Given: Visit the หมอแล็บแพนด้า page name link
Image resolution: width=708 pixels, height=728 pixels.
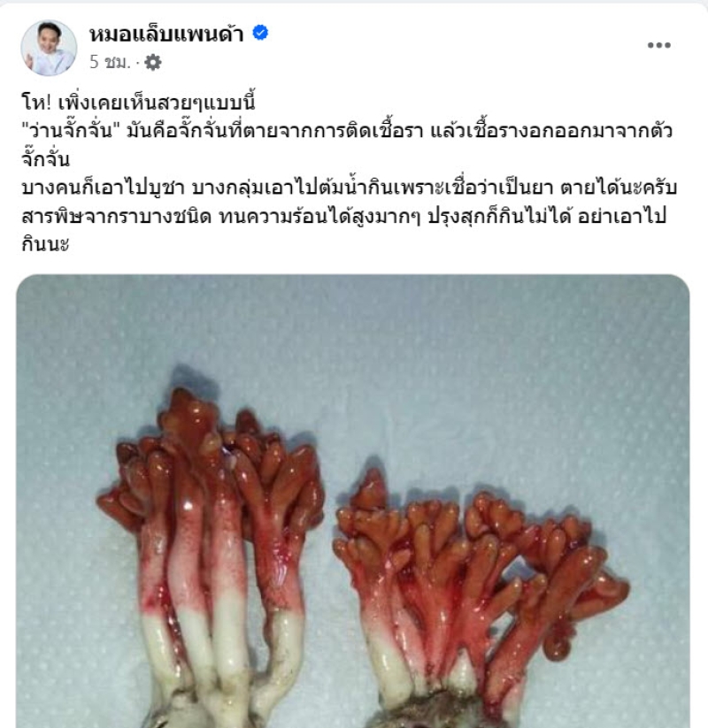Looking at the screenshot, I should [x=166, y=34].
